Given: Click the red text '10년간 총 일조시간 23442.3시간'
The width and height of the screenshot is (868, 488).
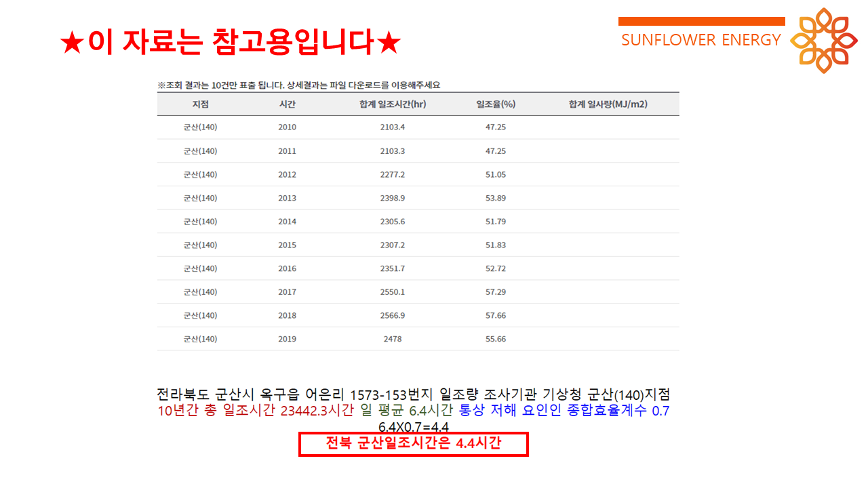Looking at the screenshot, I should [x=256, y=411].
